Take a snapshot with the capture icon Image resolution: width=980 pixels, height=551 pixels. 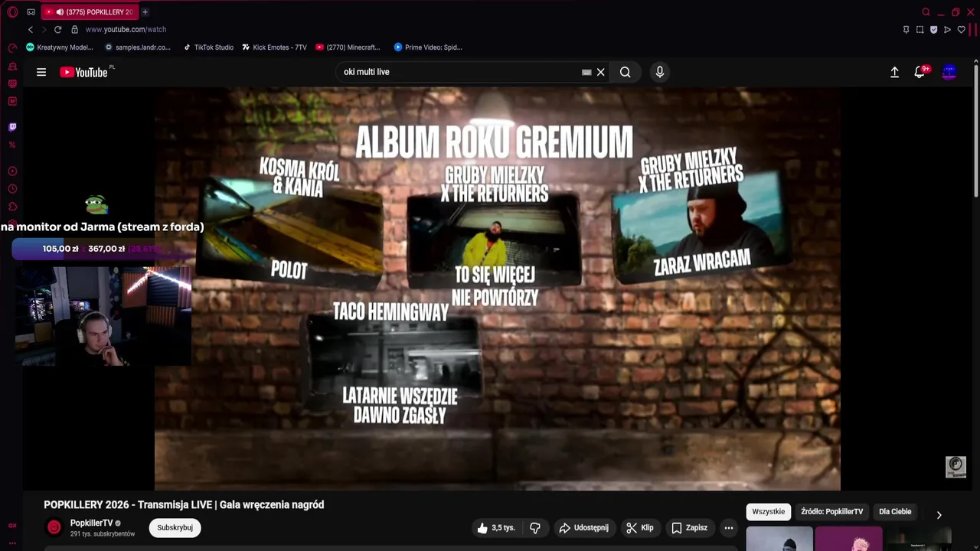920,29
